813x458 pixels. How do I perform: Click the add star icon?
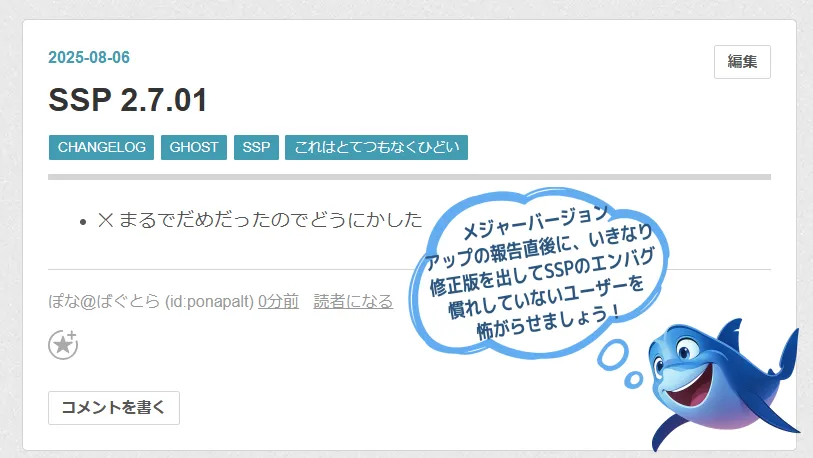point(63,344)
